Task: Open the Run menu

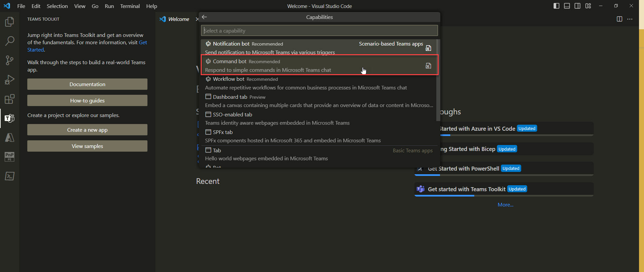Action: pyautogui.click(x=109, y=6)
